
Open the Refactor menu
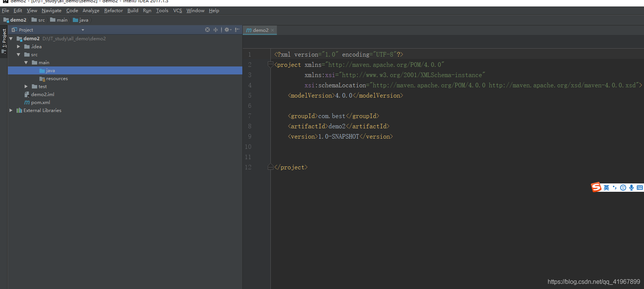pos(113,11)
